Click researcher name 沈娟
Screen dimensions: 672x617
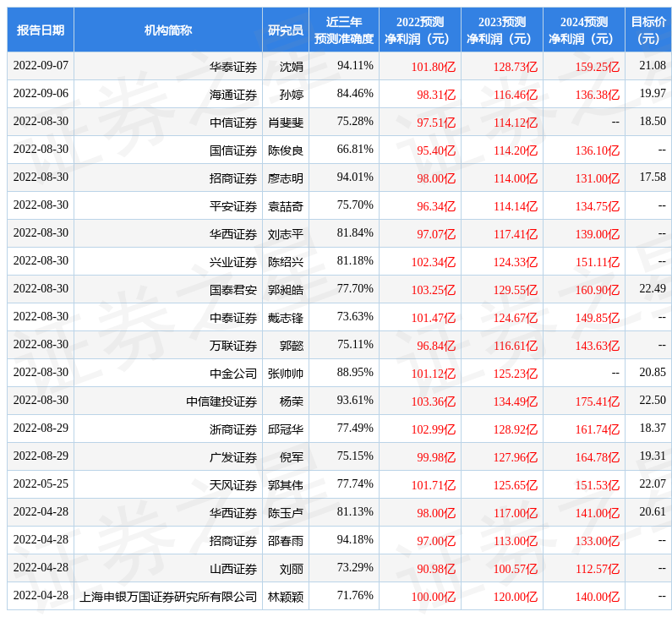click(x=292, y=67)
